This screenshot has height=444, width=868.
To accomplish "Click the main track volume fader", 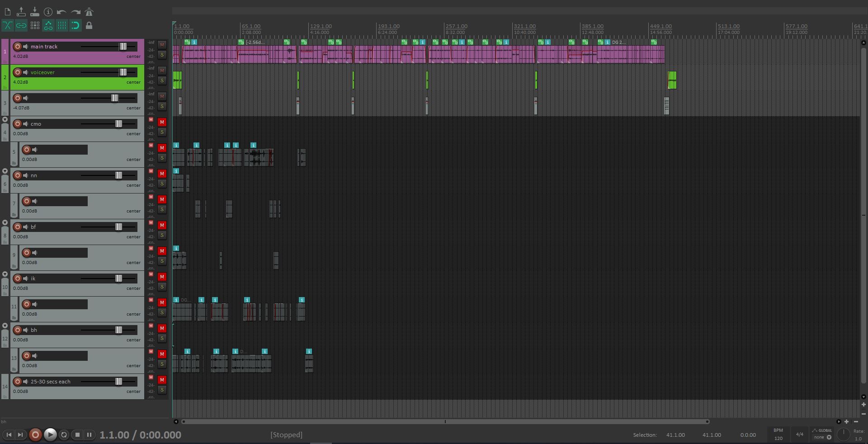I will [123, 47].
